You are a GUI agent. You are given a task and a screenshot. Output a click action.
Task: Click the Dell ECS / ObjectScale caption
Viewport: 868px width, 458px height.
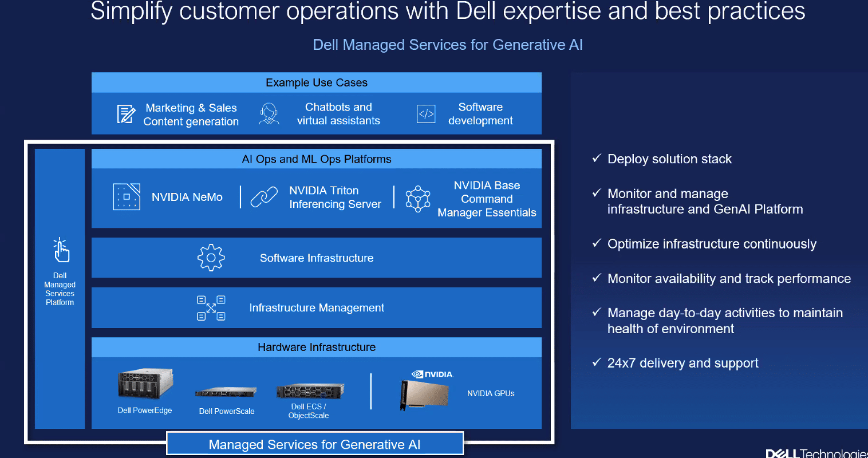pyautogui.click(x=309, y=411)
